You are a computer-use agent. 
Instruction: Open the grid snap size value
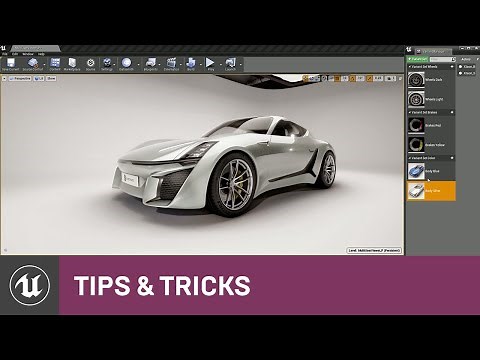click(345, 79)
